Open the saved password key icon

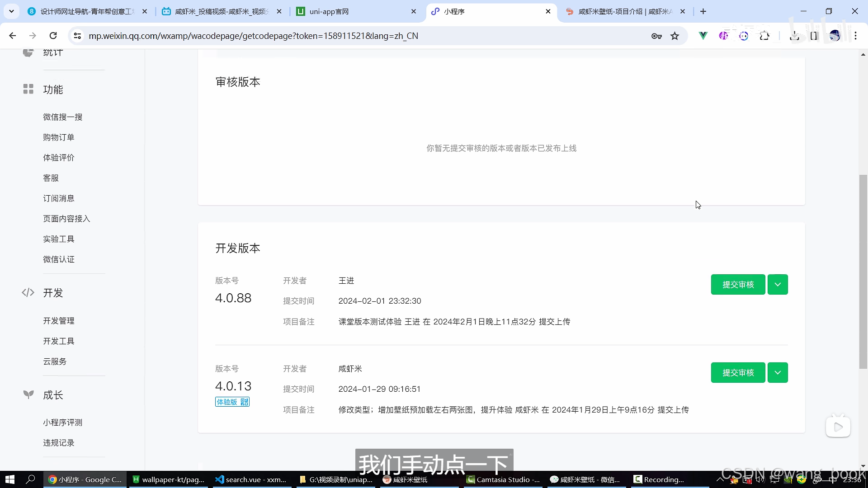656,36
